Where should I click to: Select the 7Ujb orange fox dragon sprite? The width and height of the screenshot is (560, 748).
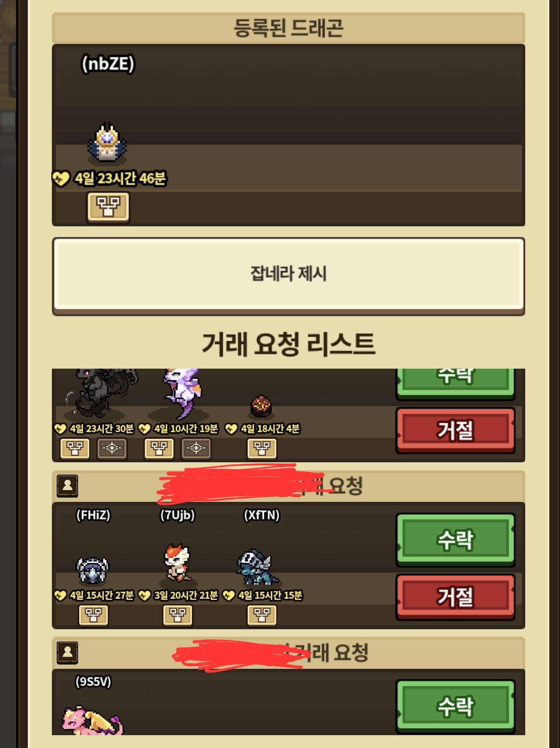(178, 563)
